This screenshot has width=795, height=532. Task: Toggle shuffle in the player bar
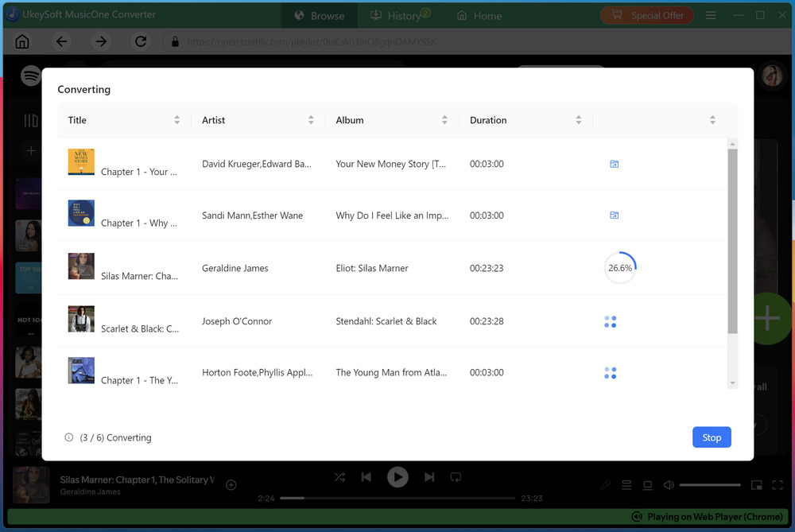(x=339, y=476)
